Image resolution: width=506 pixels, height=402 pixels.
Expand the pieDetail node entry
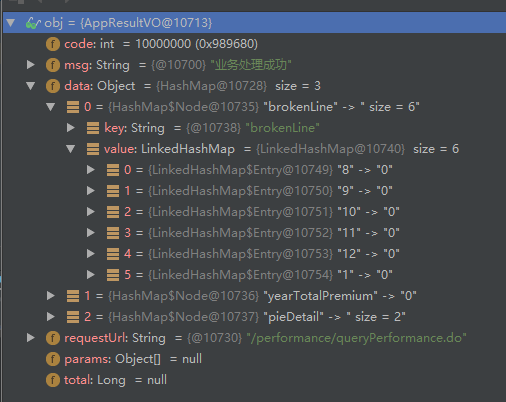point(51,317)
